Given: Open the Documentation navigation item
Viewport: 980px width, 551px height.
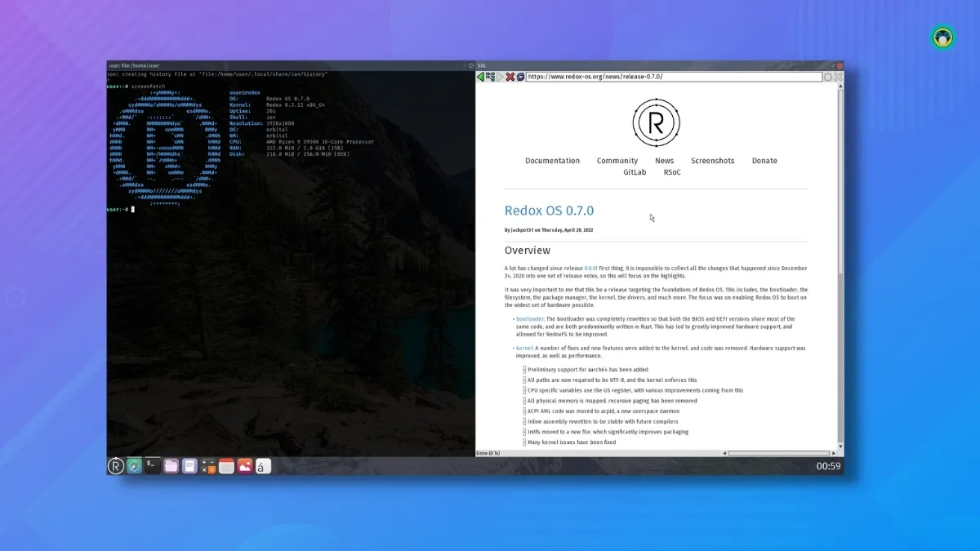Looking at the screenshot, I should click(x=552, y=160).
